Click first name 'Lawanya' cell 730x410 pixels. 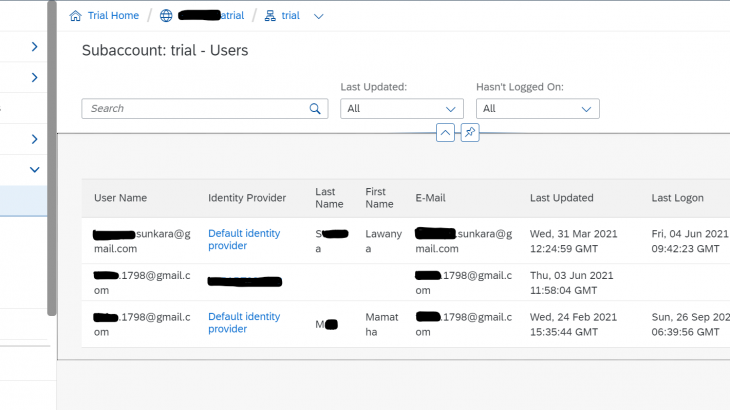[384, 241]
